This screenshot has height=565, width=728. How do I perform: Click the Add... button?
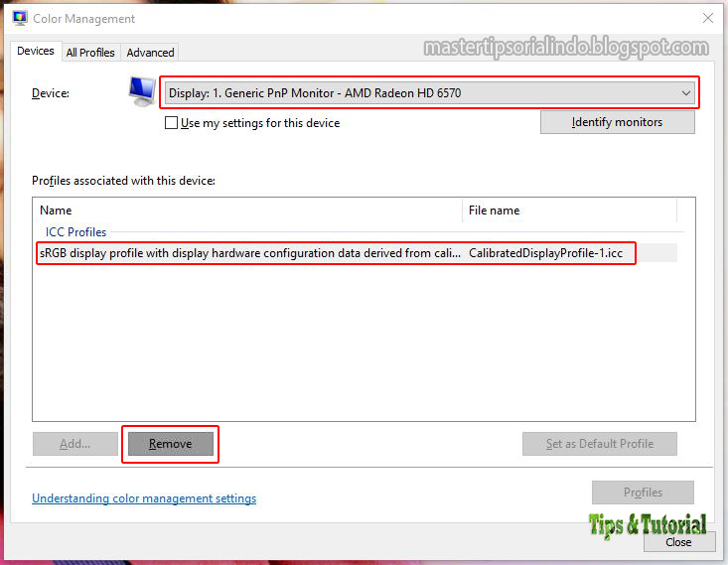point(75,444)
